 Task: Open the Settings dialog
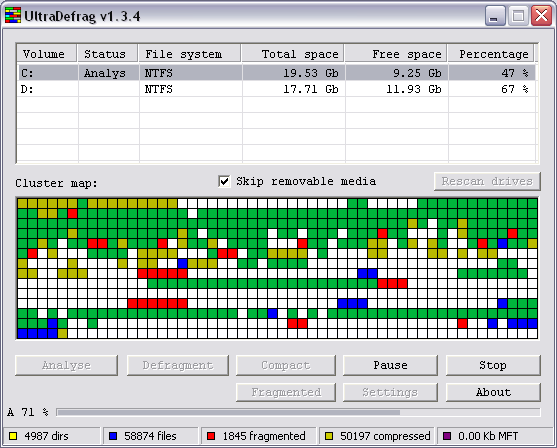point(390,392)
